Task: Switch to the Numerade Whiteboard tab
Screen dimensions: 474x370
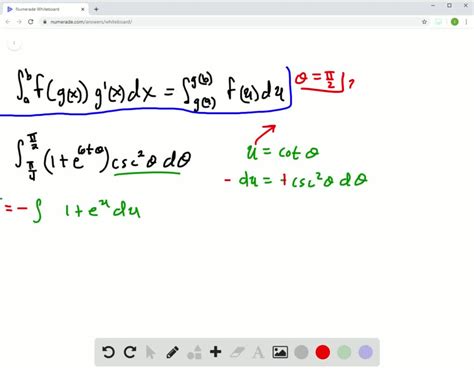Action: click(x=46, y=9)
